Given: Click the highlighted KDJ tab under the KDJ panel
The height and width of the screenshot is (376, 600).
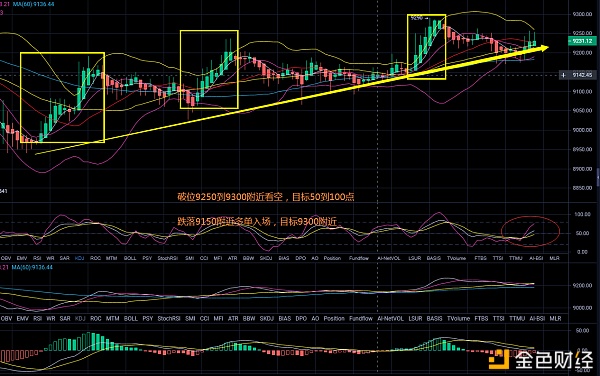Looking at the screenshot, I should tap(80, 258).
